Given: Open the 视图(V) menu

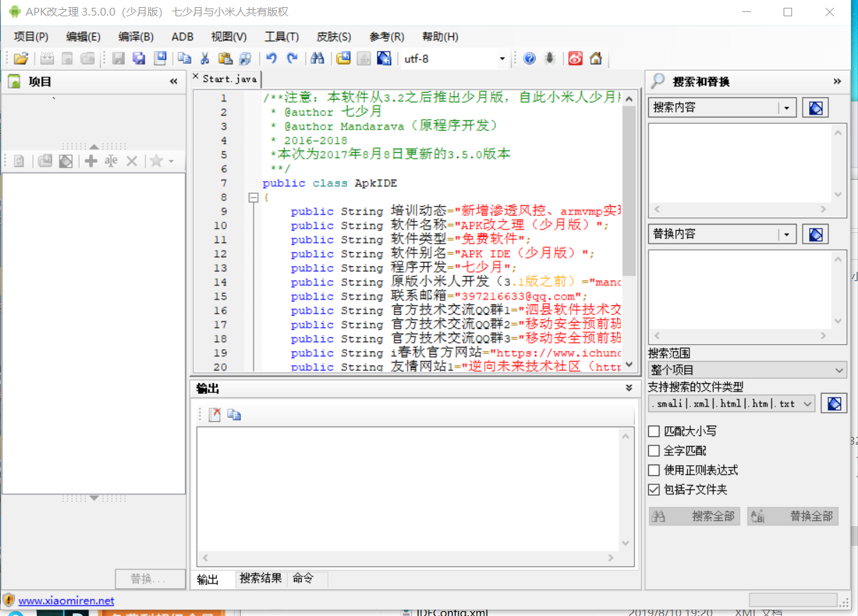Looking at the screenshot, I should [229, 37].
